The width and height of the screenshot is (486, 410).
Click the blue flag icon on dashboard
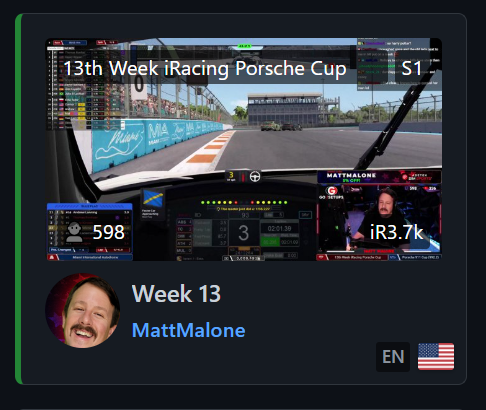153,199
